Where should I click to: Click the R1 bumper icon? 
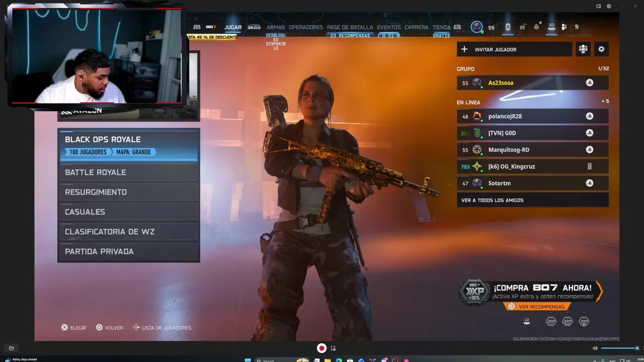pyautogui.click(x=457, y=27)
